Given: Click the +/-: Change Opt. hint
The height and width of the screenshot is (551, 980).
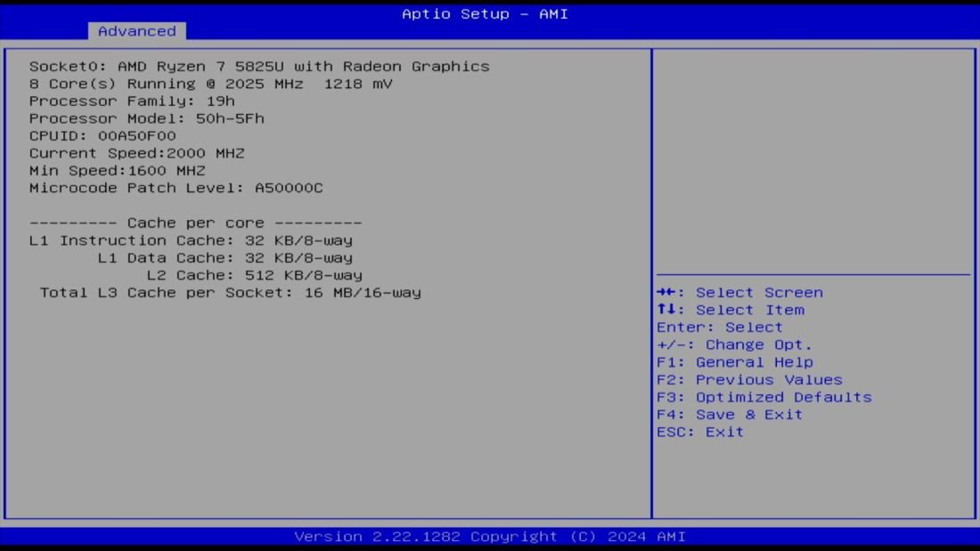Looking at the screenshot, I should (734, 344).
